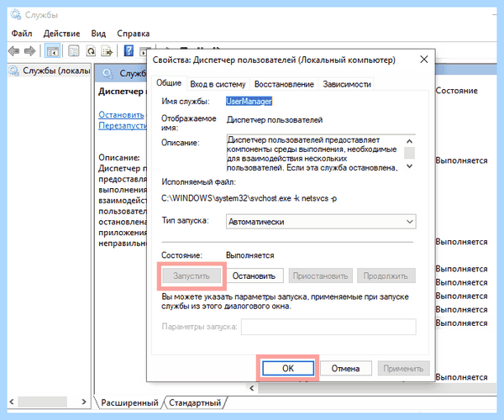Click the Отмена button
Image resolution: width=504 pixels, height=420 pixels.
coord(346,368)
